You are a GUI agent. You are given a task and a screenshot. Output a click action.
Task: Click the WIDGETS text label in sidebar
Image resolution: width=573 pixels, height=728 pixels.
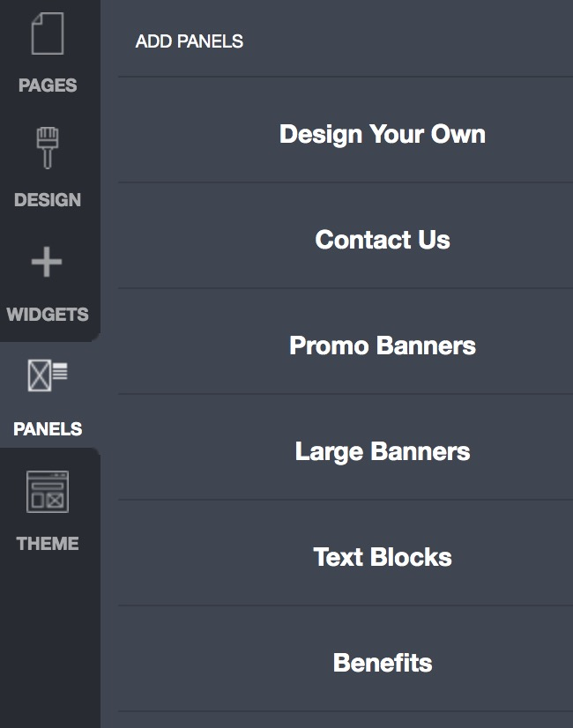(48, 315)
